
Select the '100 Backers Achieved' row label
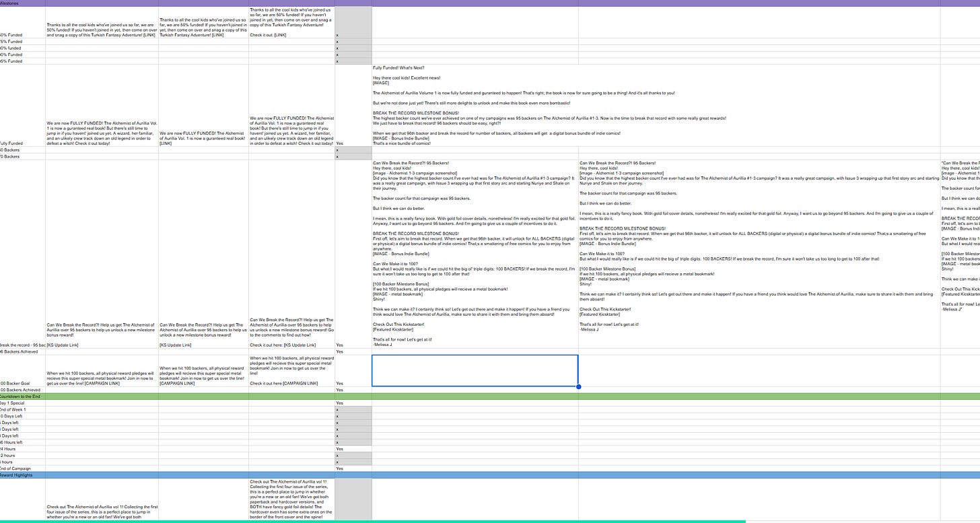[20, 390]
